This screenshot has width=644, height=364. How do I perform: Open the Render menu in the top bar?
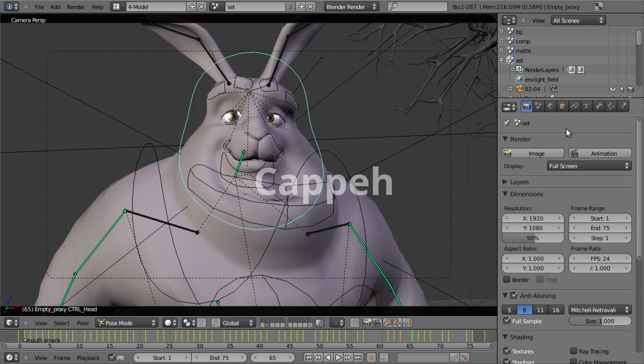(x=75, y=7)
